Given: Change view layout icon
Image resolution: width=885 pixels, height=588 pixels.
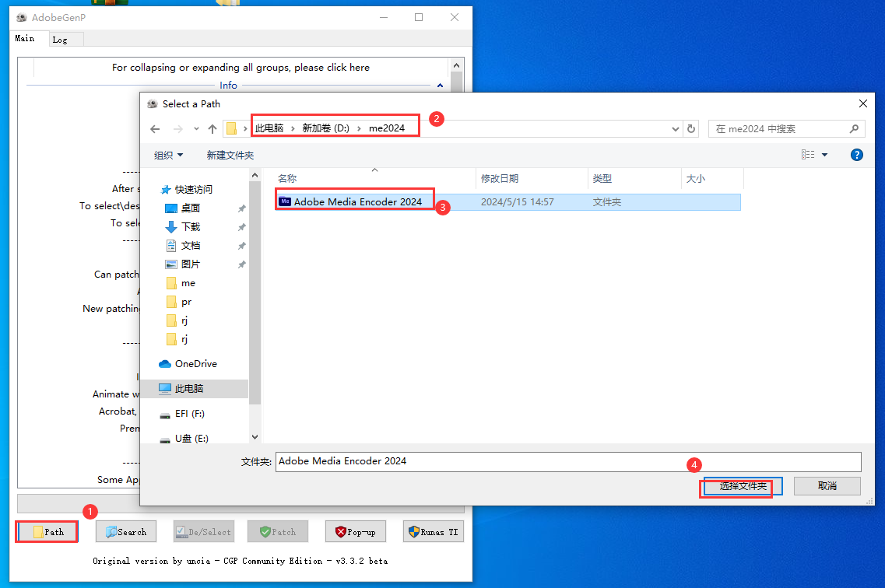Looking at the screenshot, I should (x=808, y=155).
